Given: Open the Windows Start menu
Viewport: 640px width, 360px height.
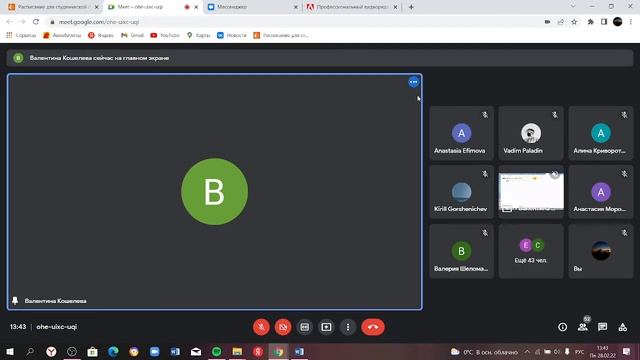Looking at the screenshot, I should (9, 351).
